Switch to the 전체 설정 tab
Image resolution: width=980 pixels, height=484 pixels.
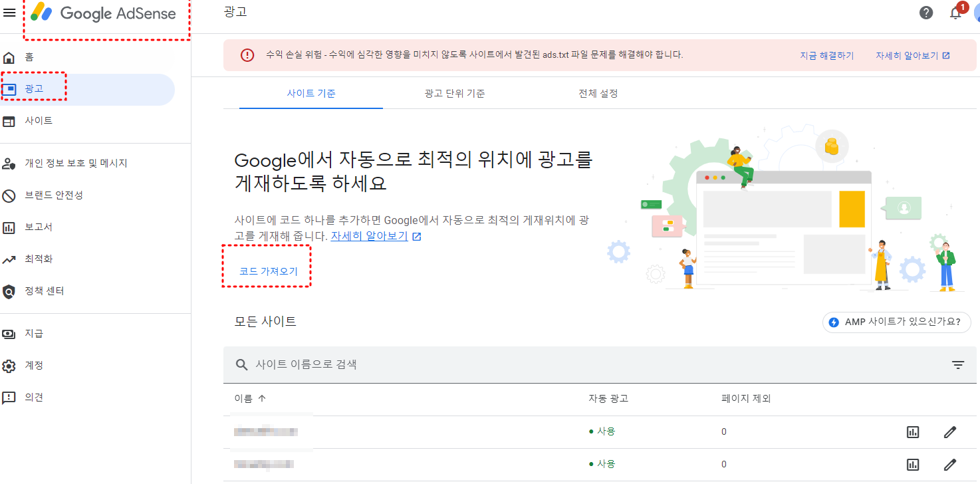[598, 94]
